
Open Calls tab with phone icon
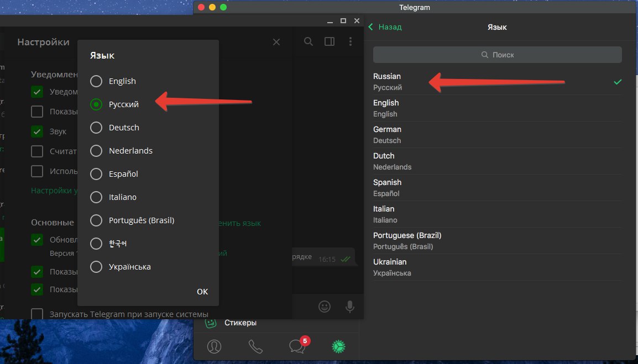pyautogui.click(x=255, y=346)
